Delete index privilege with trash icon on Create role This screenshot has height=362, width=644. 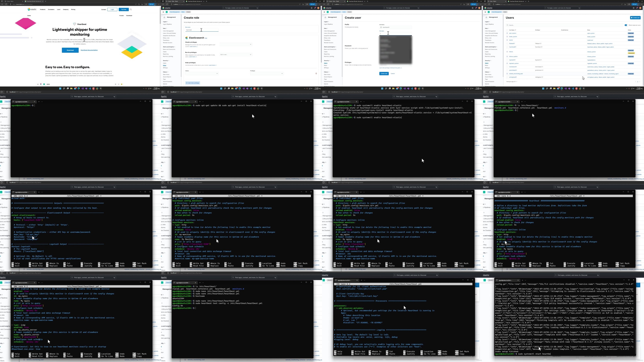(316, 73)
